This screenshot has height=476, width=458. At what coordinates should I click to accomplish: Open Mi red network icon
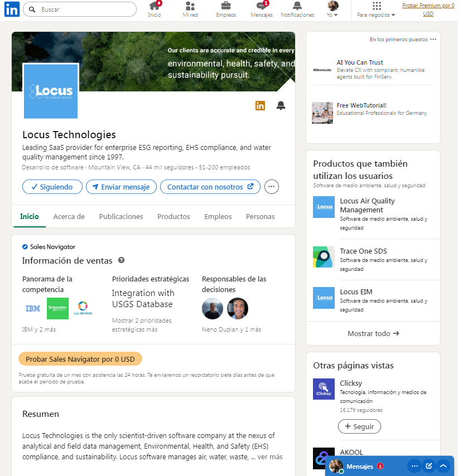coord(190,9)
